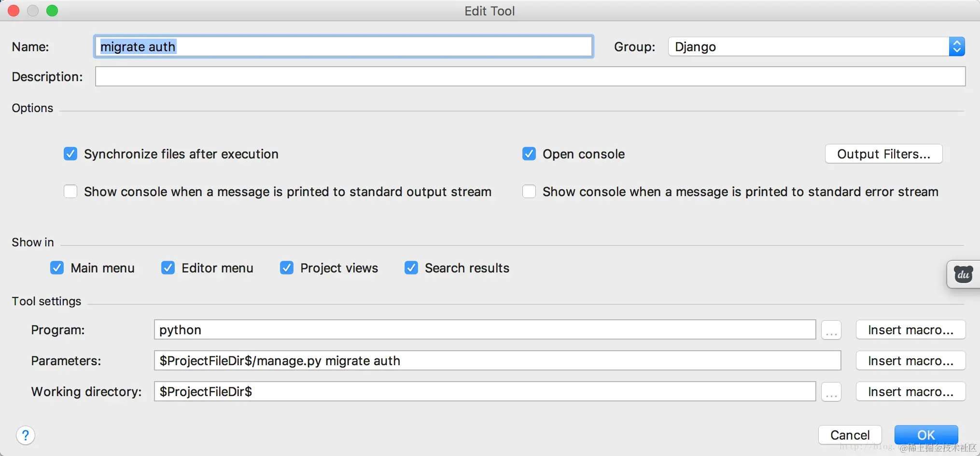Image resolution: width=980 pixels, height=456 pixels.
Task: Browse for program using ellipsis button
Action: (831, 330)
